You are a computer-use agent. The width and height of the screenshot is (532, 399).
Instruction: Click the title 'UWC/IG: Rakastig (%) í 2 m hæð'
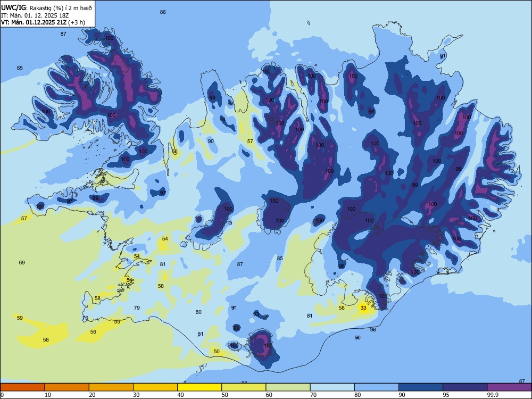(x=46, y=7)
